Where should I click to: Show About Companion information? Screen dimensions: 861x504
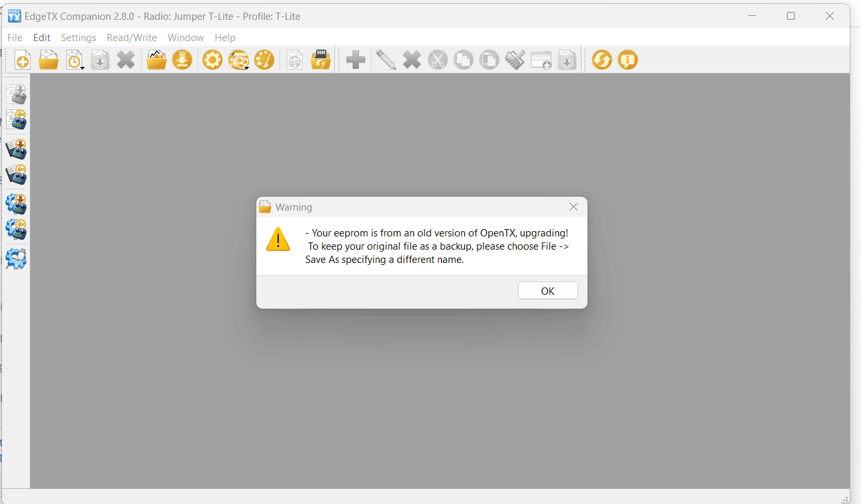pos(627,60)
